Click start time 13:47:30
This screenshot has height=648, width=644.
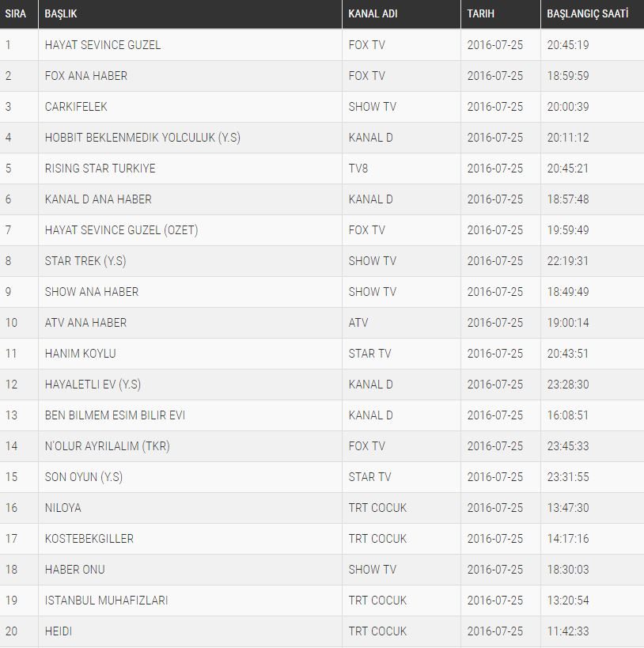coord(568,507)
